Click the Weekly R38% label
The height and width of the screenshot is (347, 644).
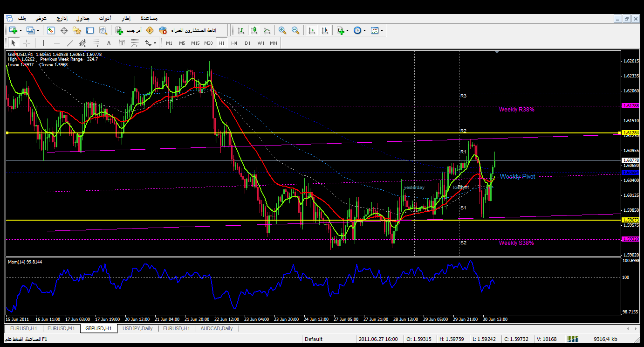(x=516, y=110)
